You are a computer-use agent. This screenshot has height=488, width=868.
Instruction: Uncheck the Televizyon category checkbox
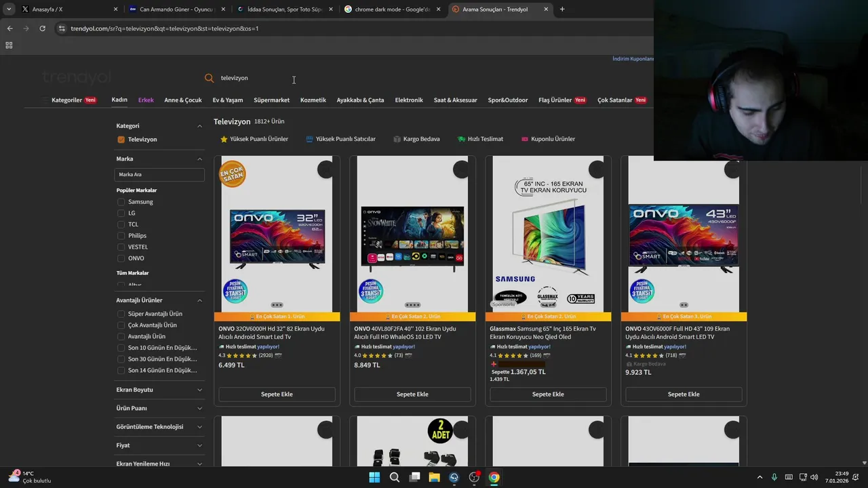[121, 140]
